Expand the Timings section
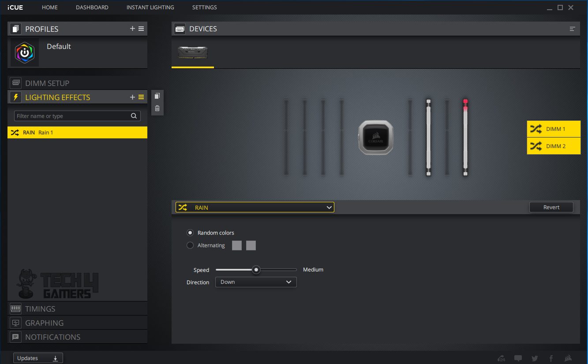Screen dimensions: 588x364 coord(77,308)
